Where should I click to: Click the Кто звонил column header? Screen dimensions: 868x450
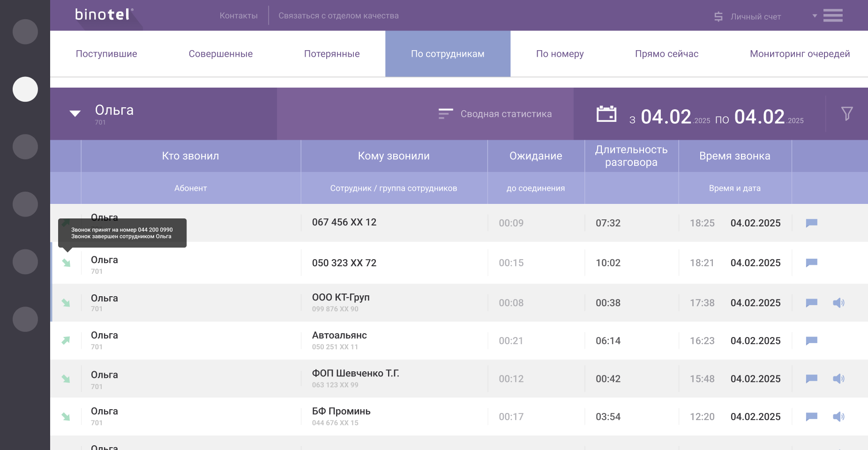(x=191, y=156)
